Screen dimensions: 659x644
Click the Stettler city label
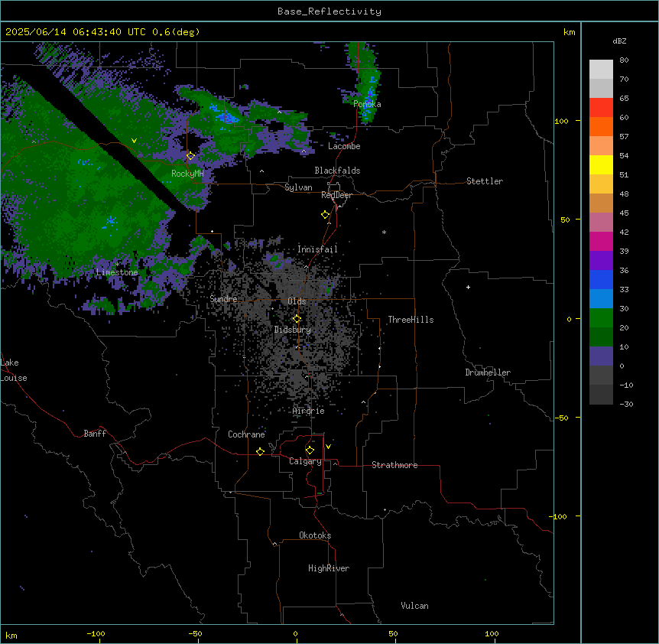(485, 181)
